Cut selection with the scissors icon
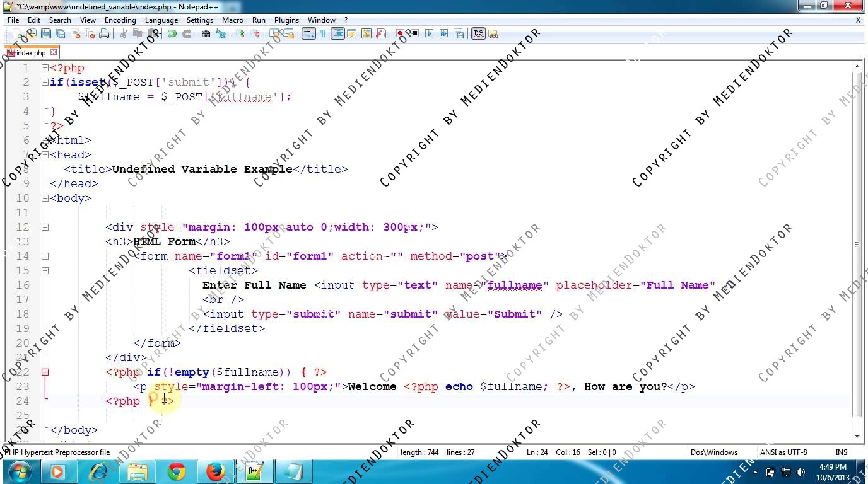 click(124, 33)
